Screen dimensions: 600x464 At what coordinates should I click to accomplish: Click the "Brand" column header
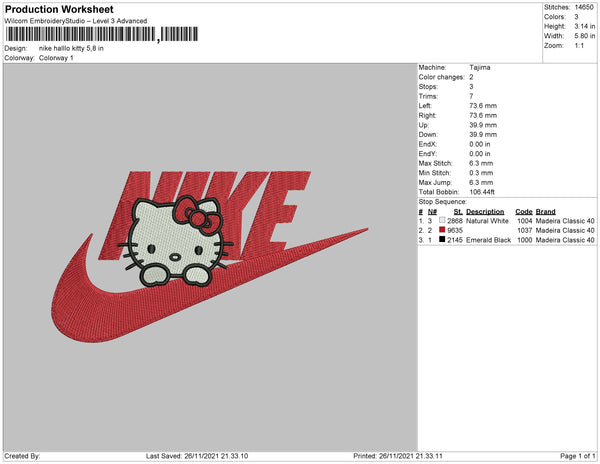tap(546, 212)
